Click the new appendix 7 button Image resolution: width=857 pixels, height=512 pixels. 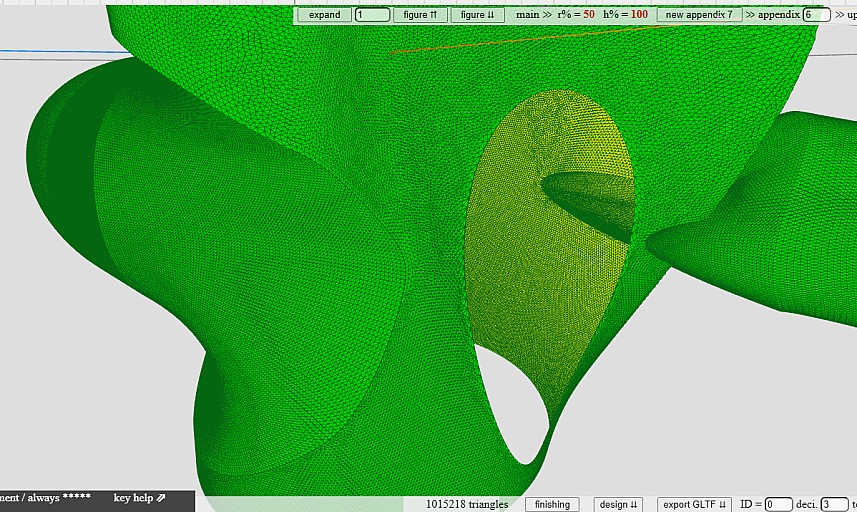(x=699, y=15)
